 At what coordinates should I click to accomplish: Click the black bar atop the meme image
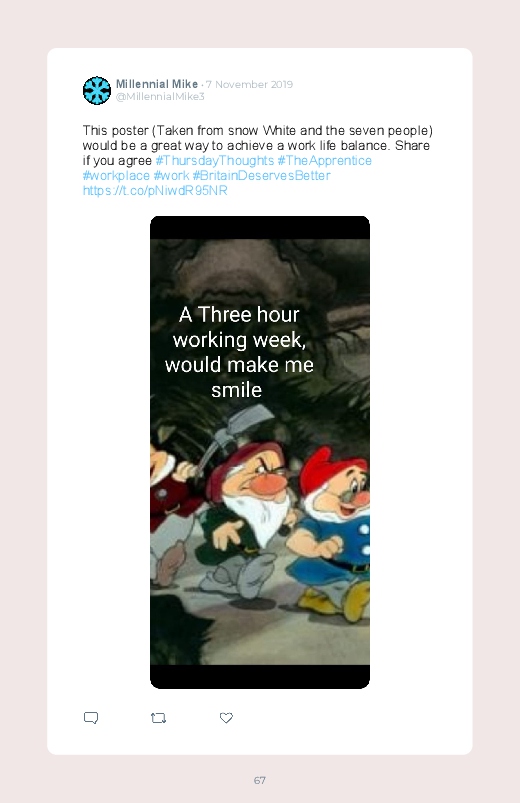[260, 228]
